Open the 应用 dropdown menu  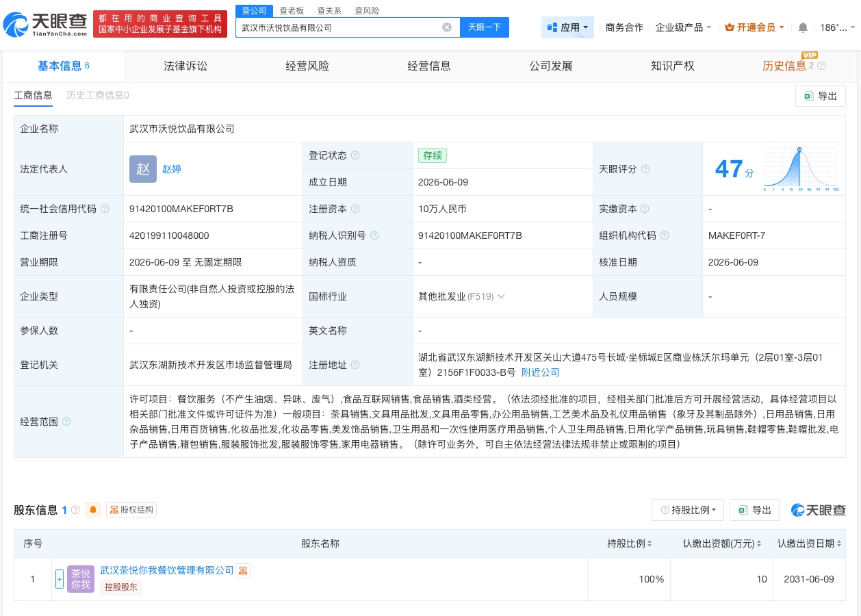coord(567,27)
